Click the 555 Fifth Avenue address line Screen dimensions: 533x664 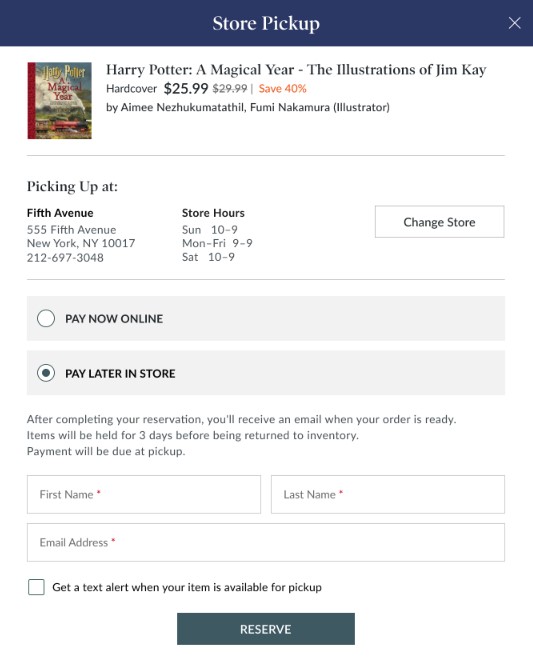72,230
